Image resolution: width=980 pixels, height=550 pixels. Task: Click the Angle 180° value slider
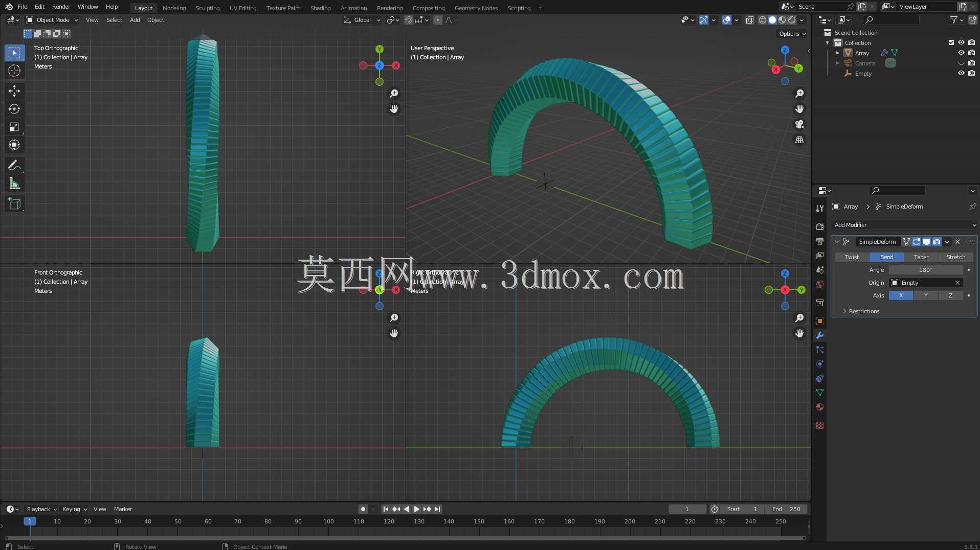click(926, 270)
